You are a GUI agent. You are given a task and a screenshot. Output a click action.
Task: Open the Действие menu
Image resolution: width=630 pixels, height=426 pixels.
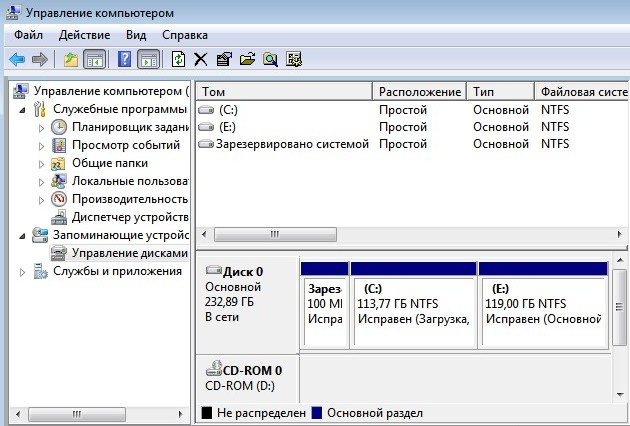click(84, 35)
